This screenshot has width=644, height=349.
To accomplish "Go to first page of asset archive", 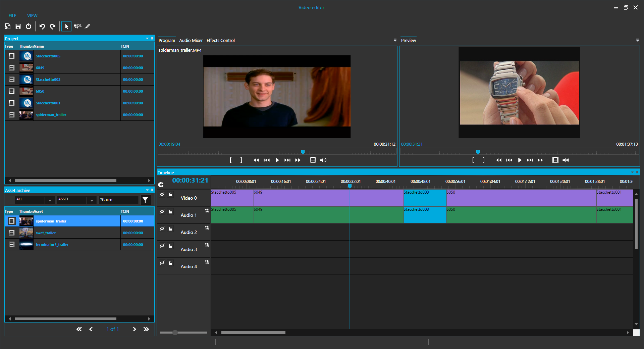I will (x=79, y=329).
